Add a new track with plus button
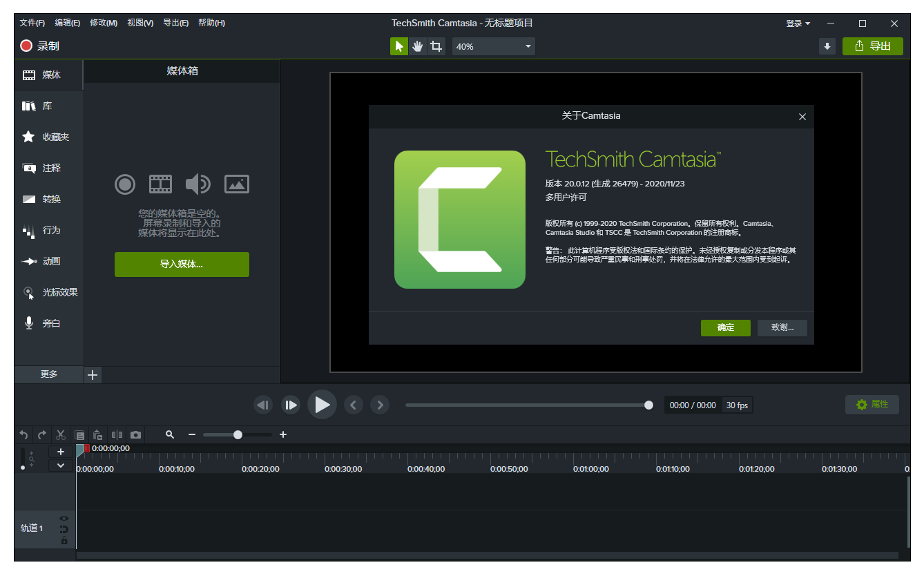The width and height of the screenshot is (924, 576). point(61,452)
